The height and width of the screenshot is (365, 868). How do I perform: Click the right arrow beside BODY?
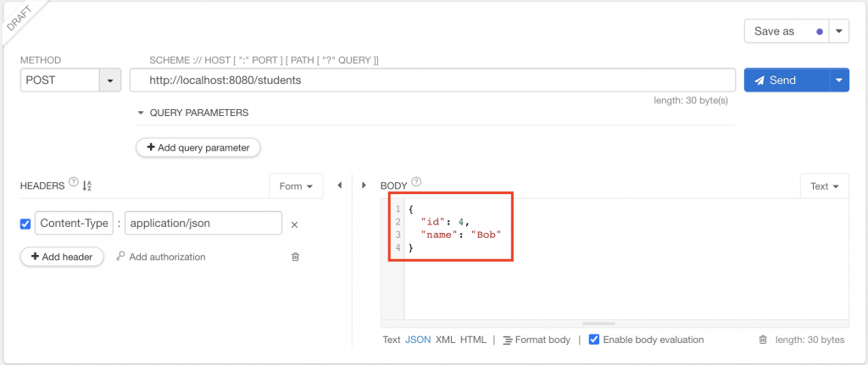pos(364,185)
